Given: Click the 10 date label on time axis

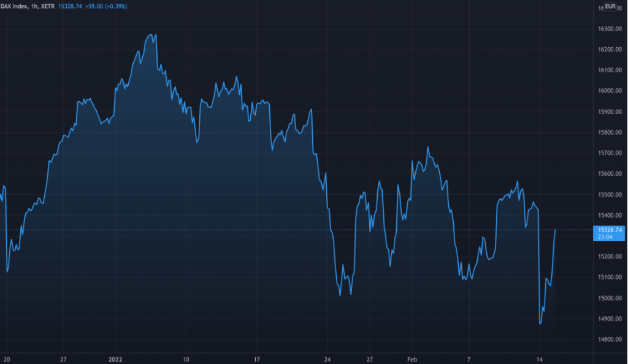Looking at the screenshot, I should click(x=186, y=358).
